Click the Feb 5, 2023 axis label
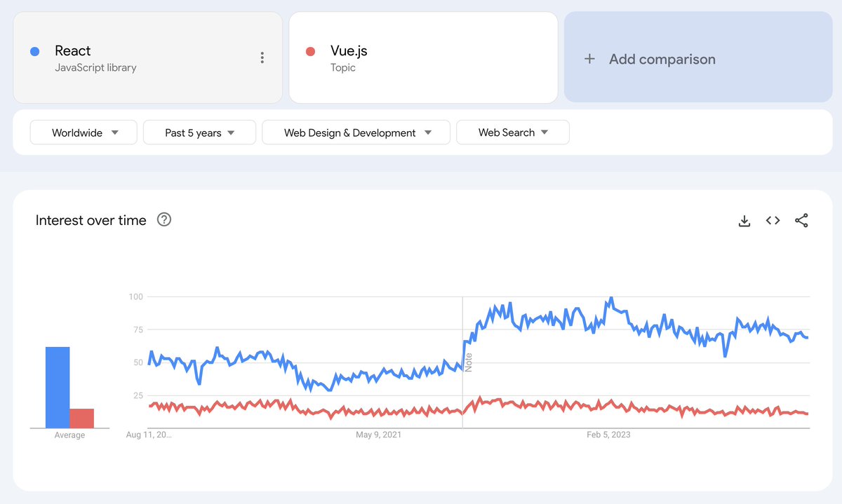The width and height of the screenshot is (842, 504). (608, 435)
